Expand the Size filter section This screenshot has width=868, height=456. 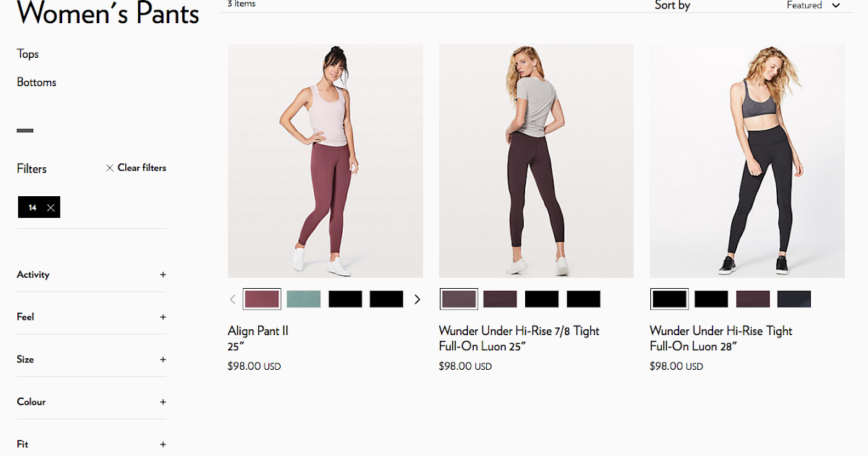[163, 358]
